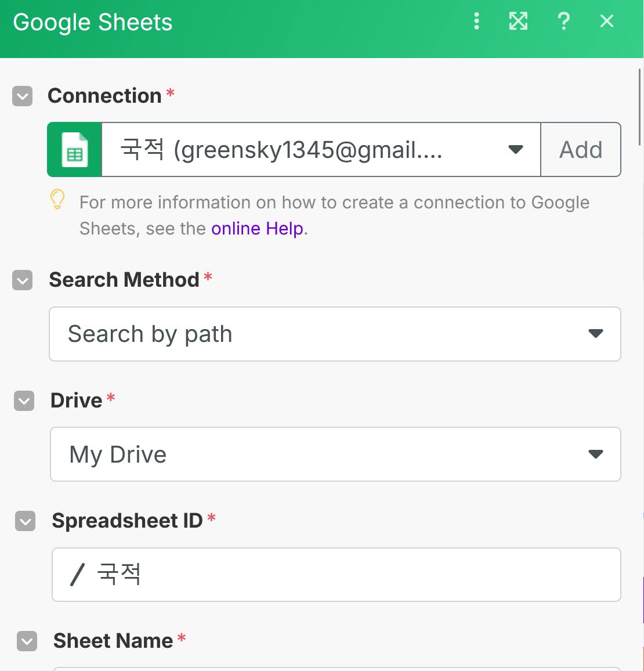This screenshot has width=644, height=671.
Task: Click the Connection label
Action: (x=104, y=95)
